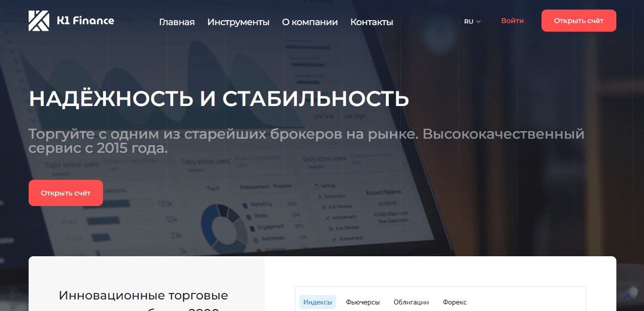Open the Инструменты navigation item
The height and width of the screenshot is (311, 644).
238,22
